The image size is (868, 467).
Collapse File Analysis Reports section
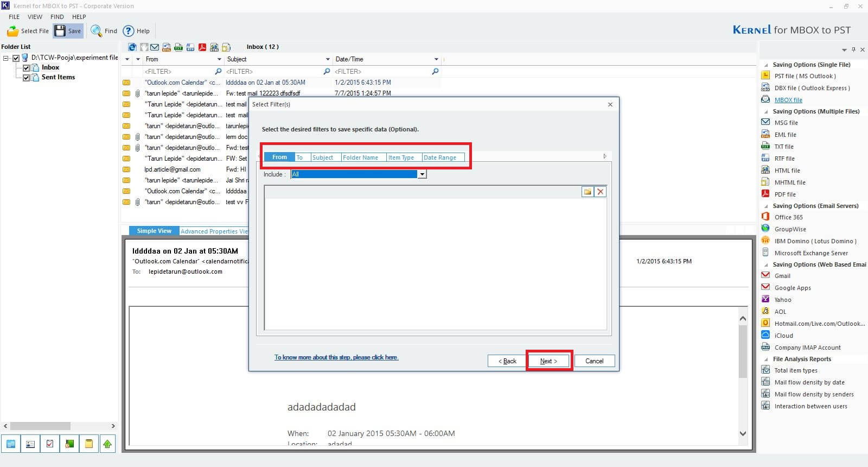click(x=766, y=359)
